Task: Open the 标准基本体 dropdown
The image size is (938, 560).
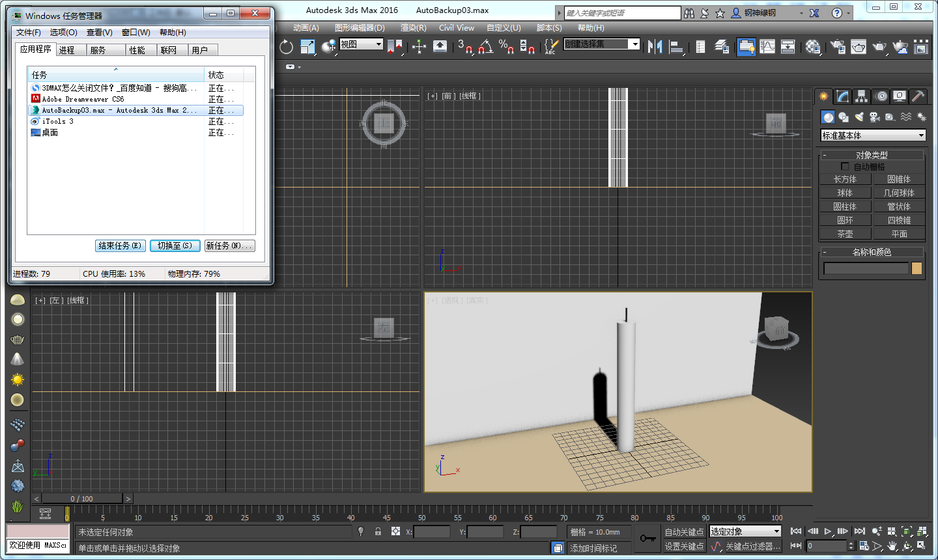Action: tap(873, 135)
